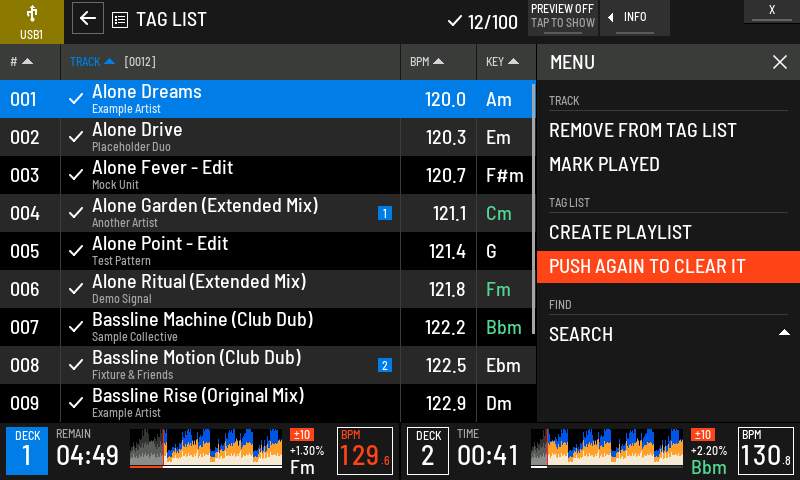The height and width of the screenshot is (480, 800).
Task: Click BPM value 120.3
Action: coord(446,138)
